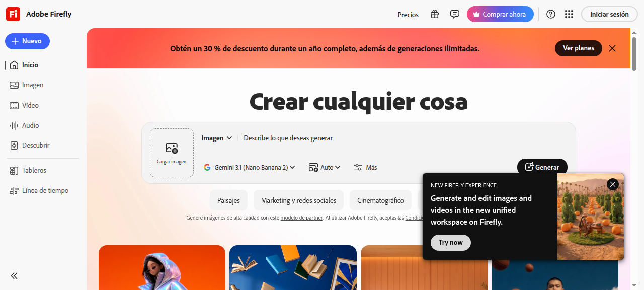Click the Audio waveform sidebar icon
This screenshot has height=290, width=644.
tap(14, 125)
